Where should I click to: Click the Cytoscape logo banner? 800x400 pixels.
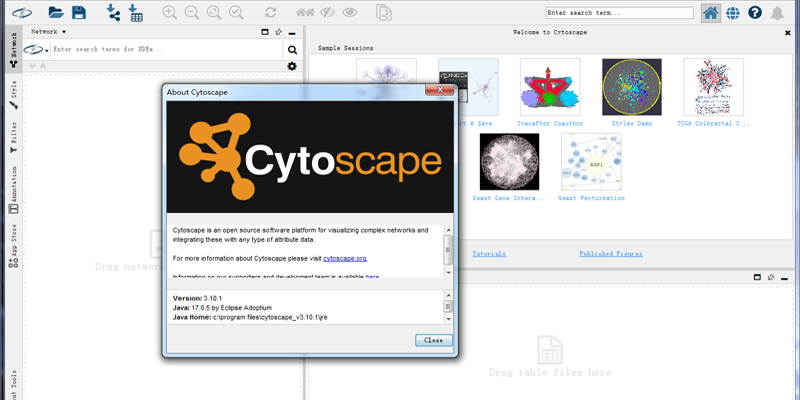coord(310,157)
